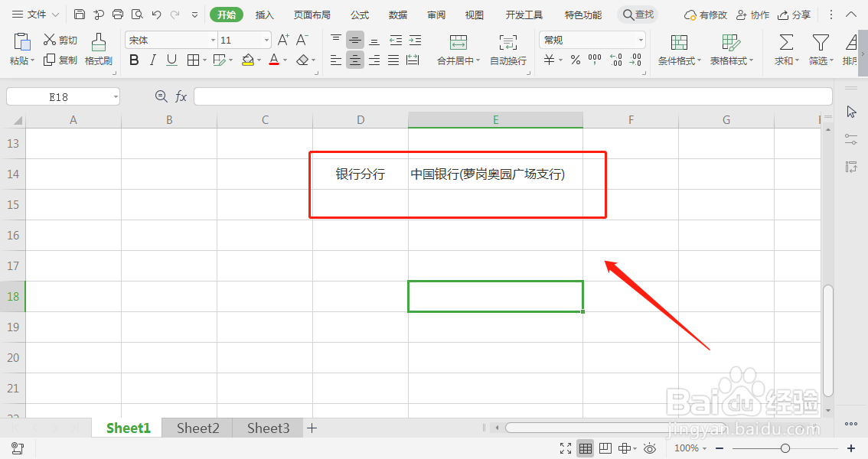Screen dimensions: 868x459
Task: Open the 页面布局 ribbon tab
Action: [312, 15]
